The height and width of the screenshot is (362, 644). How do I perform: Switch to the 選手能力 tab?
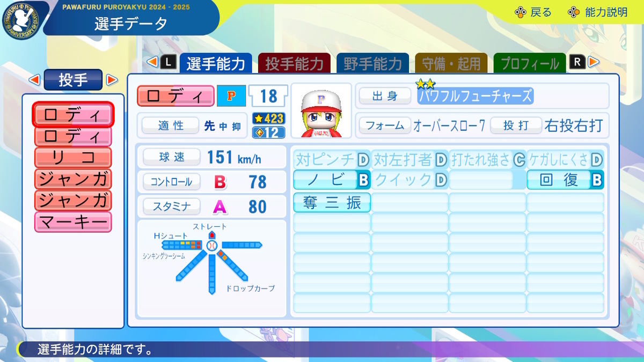click(215, 63)
